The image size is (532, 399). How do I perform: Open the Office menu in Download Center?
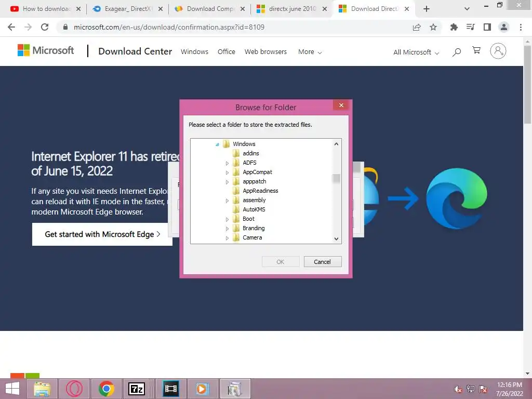[x=227, y=51]
